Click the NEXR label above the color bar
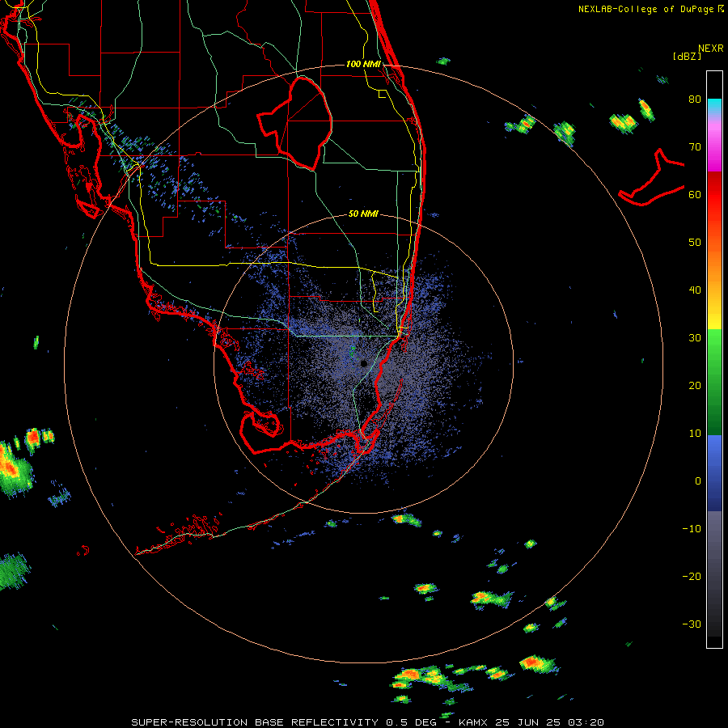728x728 pixels. pos(710,49)
